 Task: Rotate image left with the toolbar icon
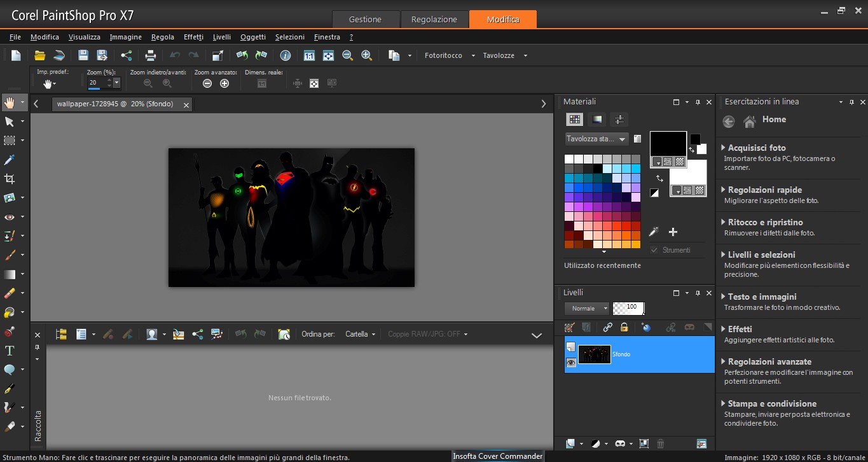[x=242, y=55]
